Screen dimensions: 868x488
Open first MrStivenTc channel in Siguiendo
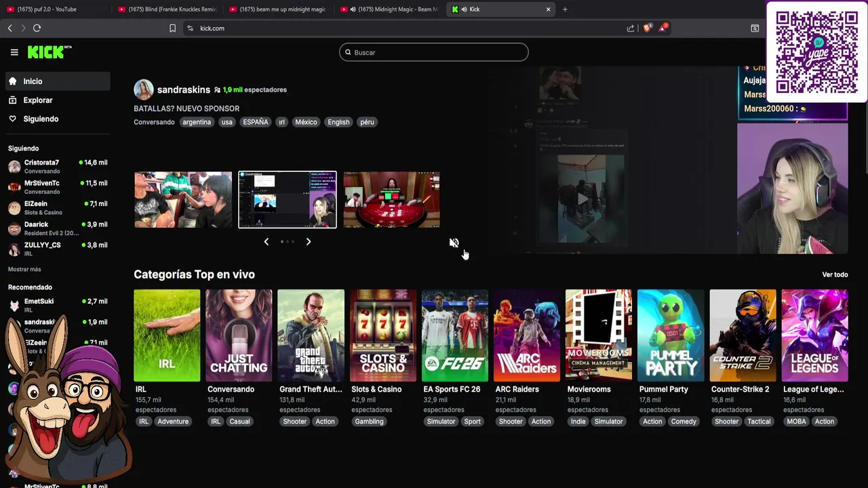(57, 187)
